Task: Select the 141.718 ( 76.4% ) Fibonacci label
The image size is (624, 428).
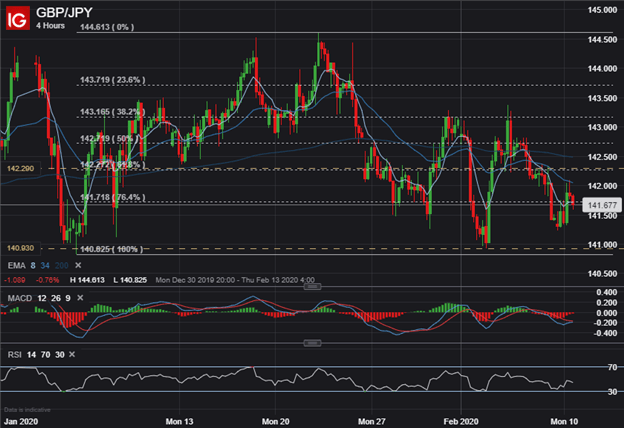Action: (113, 197)
